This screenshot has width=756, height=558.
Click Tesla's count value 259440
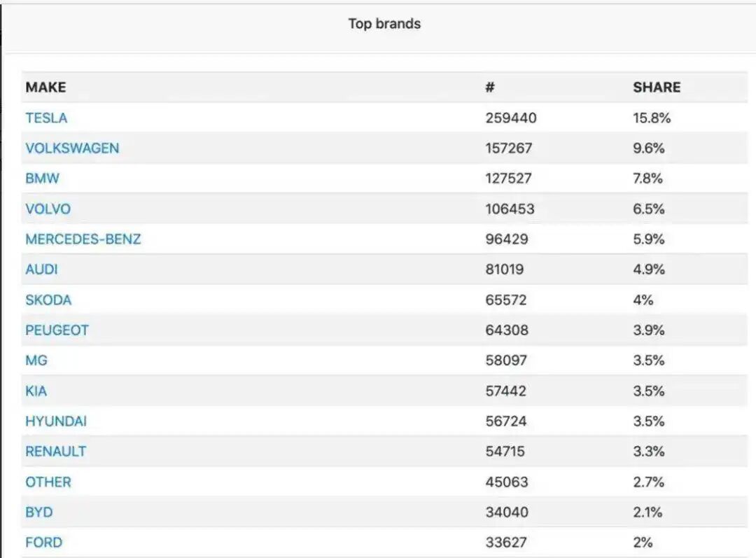pyautogui.click(x=510, y=118)
